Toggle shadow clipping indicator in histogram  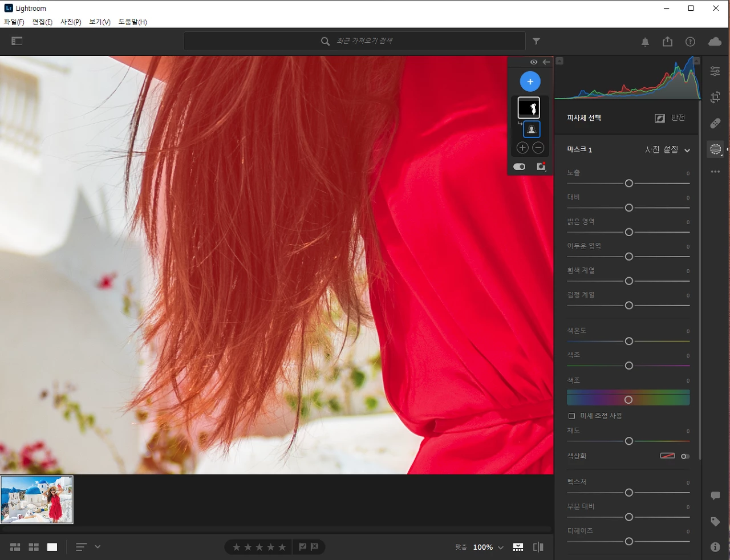point(559,60)
